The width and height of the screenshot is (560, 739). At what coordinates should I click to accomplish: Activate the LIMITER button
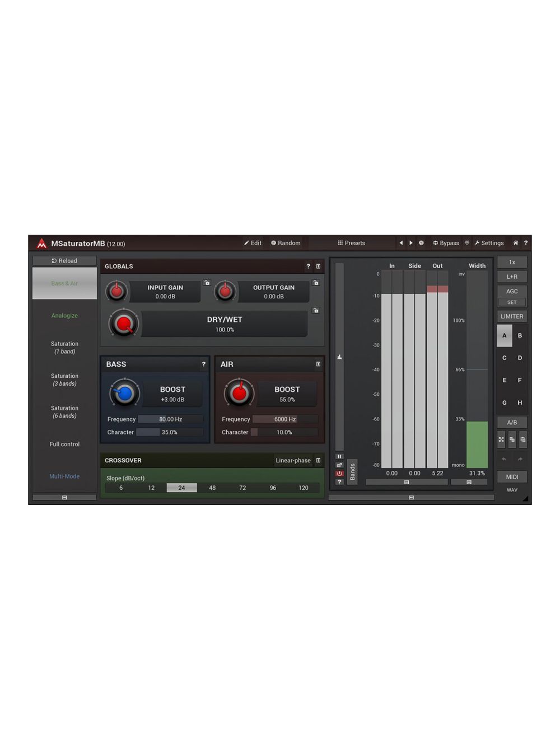(x=511, y=316)
